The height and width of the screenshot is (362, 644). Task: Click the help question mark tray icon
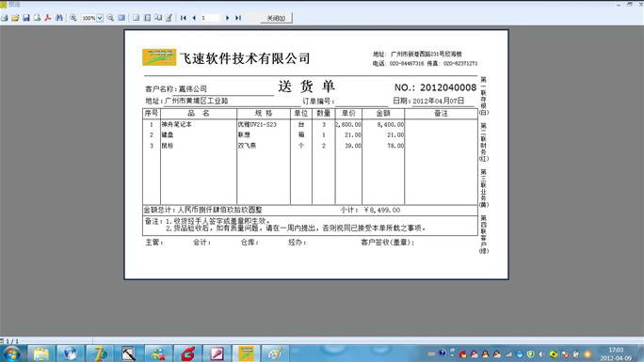pos(442,353)
